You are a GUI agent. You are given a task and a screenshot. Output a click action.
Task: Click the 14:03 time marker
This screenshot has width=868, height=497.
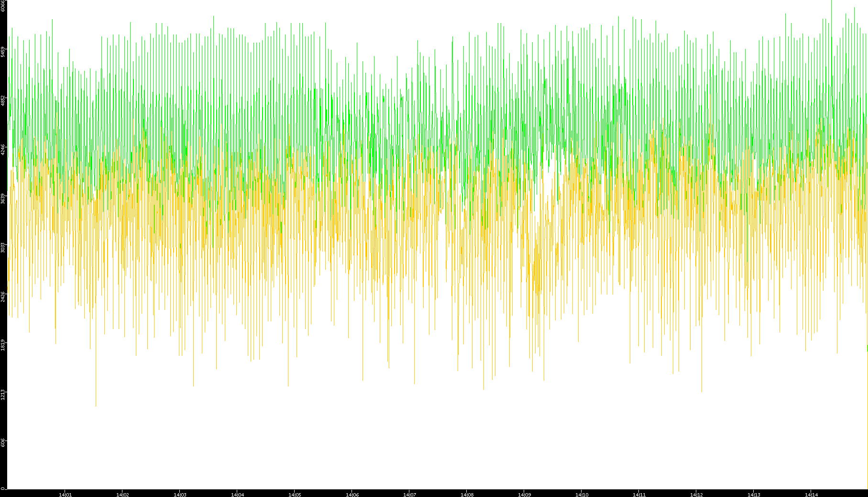click(180, 494)
